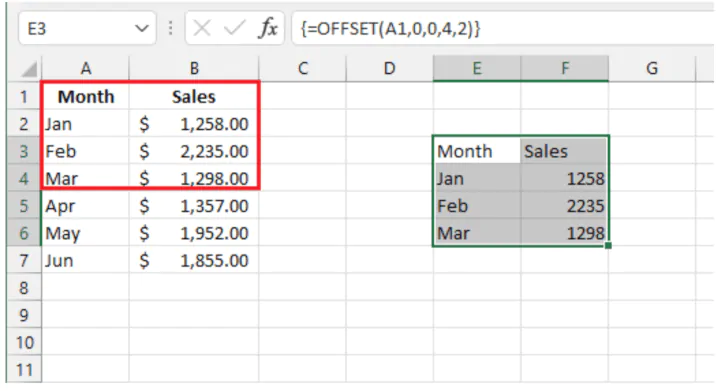Select row 10 header
Image resolution: width=720 pixels, height=391 pixels.
(x=24, y=342)
